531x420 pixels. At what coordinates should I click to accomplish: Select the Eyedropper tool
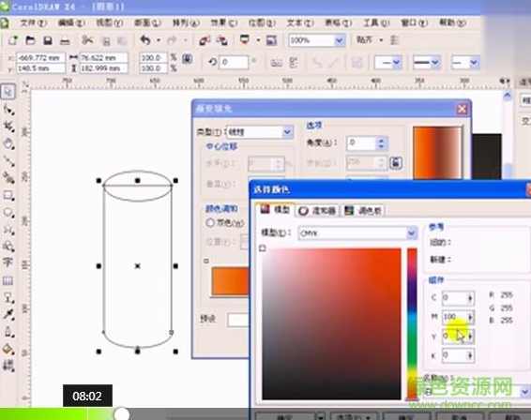8,314
